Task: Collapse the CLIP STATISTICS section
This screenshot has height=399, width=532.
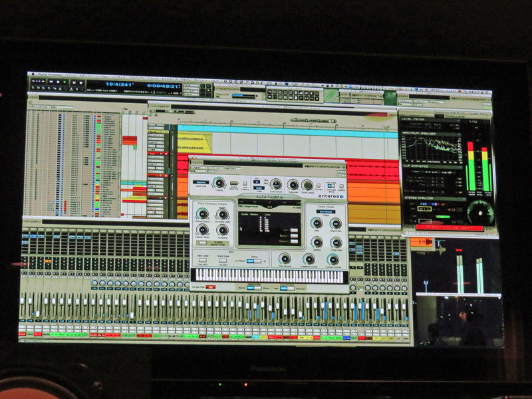Action: click(x=460, y=167)
